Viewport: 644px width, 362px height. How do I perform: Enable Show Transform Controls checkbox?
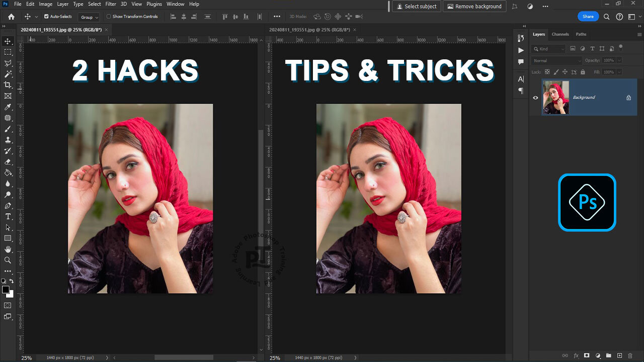click(109, 17)
